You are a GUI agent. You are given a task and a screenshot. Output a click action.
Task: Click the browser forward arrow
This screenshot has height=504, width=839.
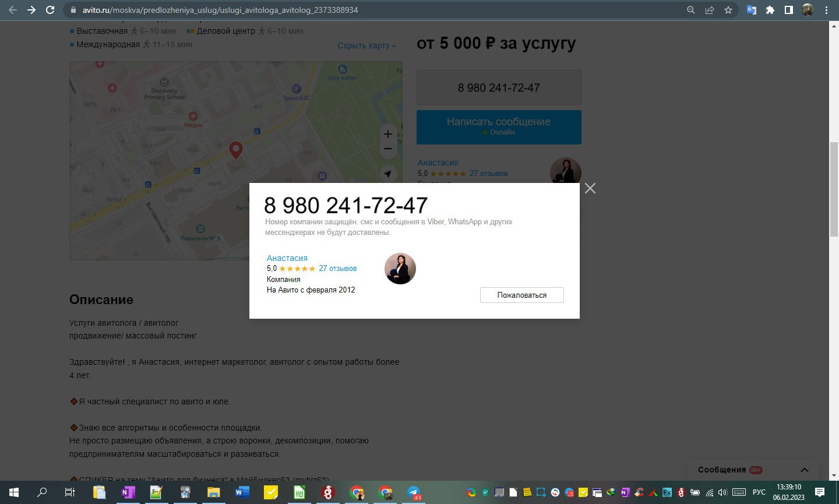31,10
